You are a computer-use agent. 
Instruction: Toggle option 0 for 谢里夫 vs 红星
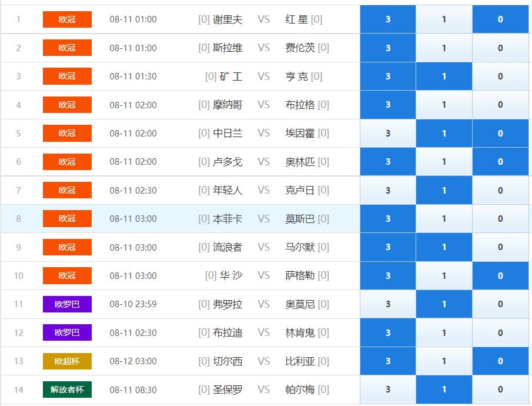tap(500, 19)
